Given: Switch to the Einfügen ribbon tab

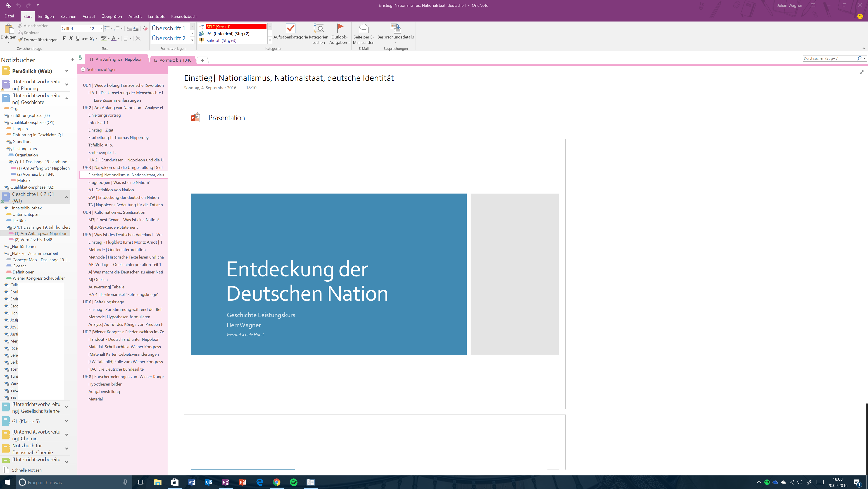Looking at the screenshot, I should click(x=46, y=16).
